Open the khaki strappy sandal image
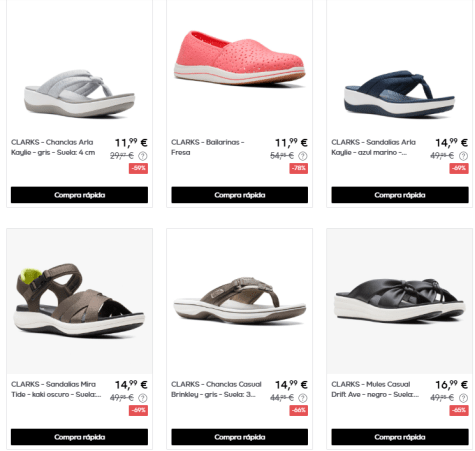 coord(79,301)
